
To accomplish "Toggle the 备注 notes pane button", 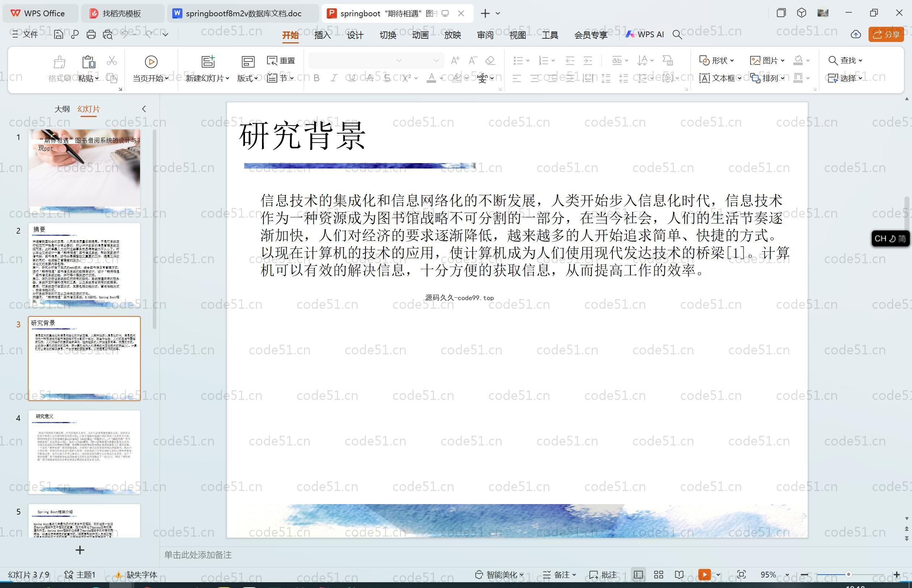I will point(560,575).
